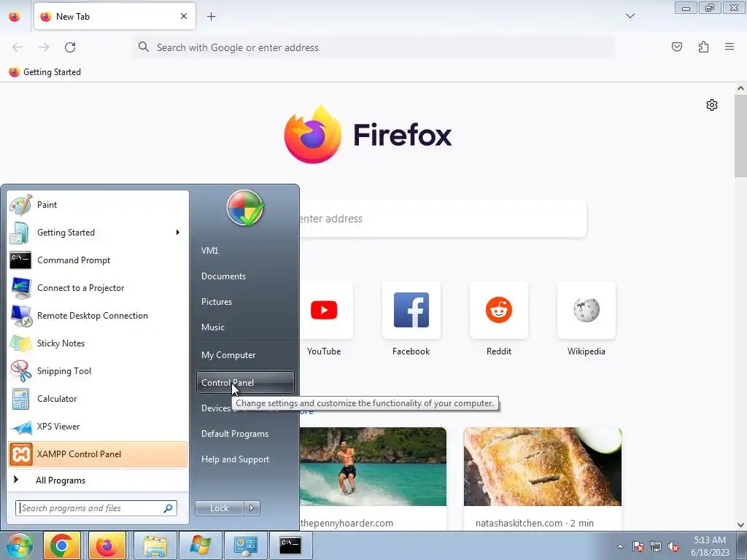Open Default Programs

245,434
